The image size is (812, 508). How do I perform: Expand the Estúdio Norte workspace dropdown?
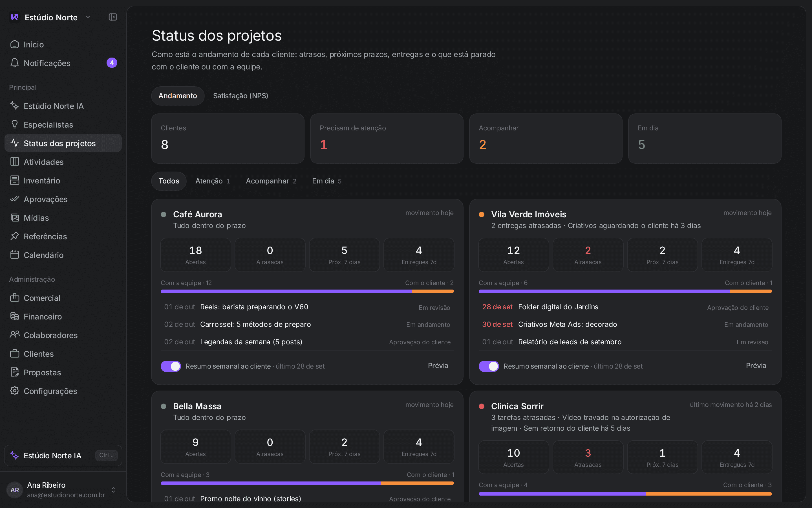[x=88, y=17]
